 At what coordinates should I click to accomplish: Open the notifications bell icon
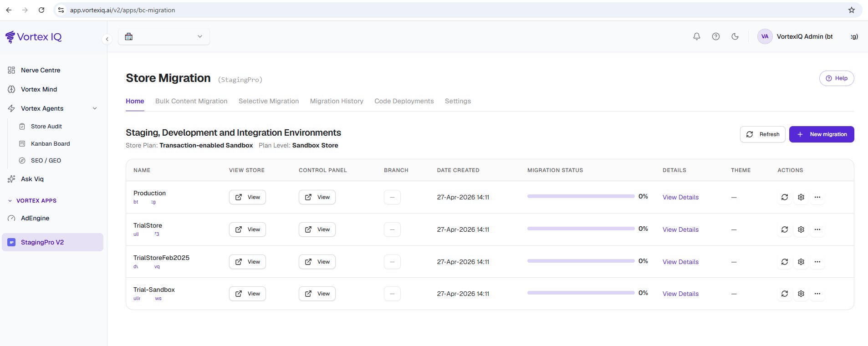pos(697,36)
